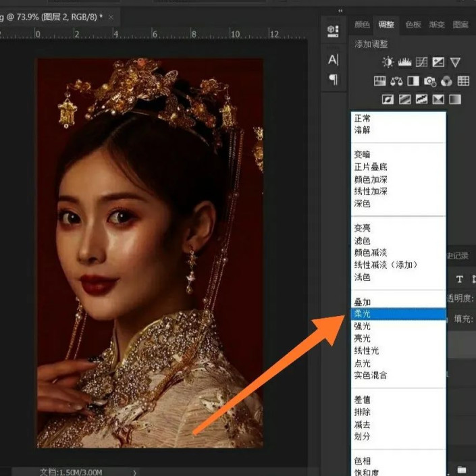Add a Gradient Map adjustment
The height and width of the screenshot is (476, 476).
[455, 99]
